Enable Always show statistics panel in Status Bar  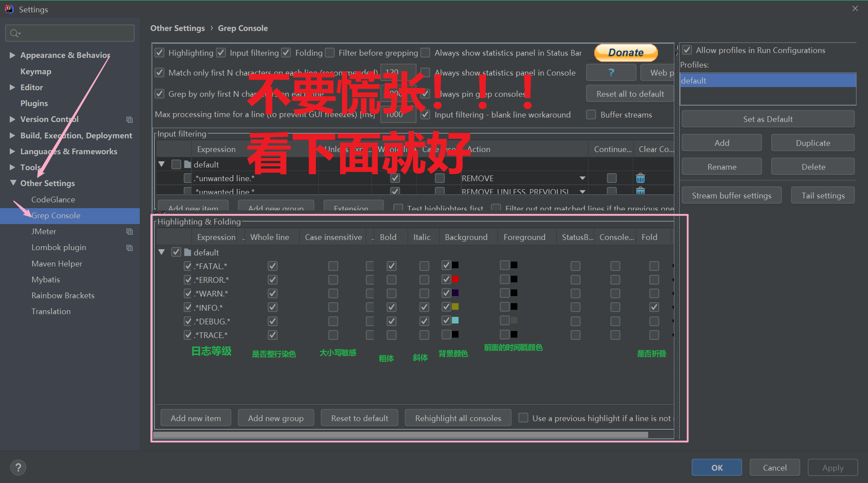[x=425, y=53]
